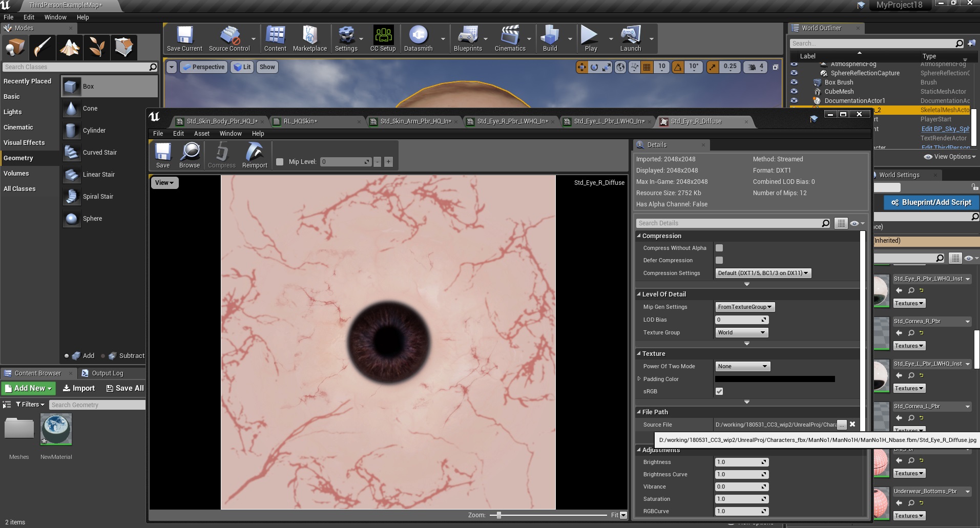Image resolution: width=980 pixels, height=528 pixels.
Task: Toggle the sRGB checkbox
Action: (x=719, y=391)
